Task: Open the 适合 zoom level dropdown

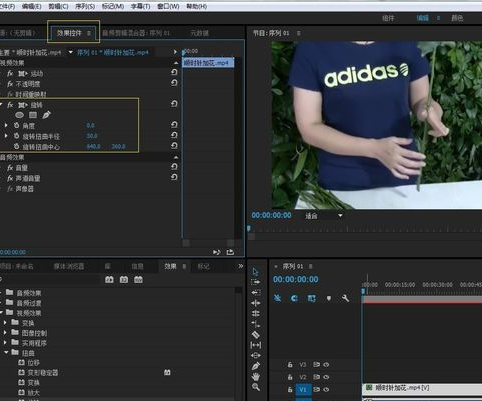Action: click(x=324, y=216)
